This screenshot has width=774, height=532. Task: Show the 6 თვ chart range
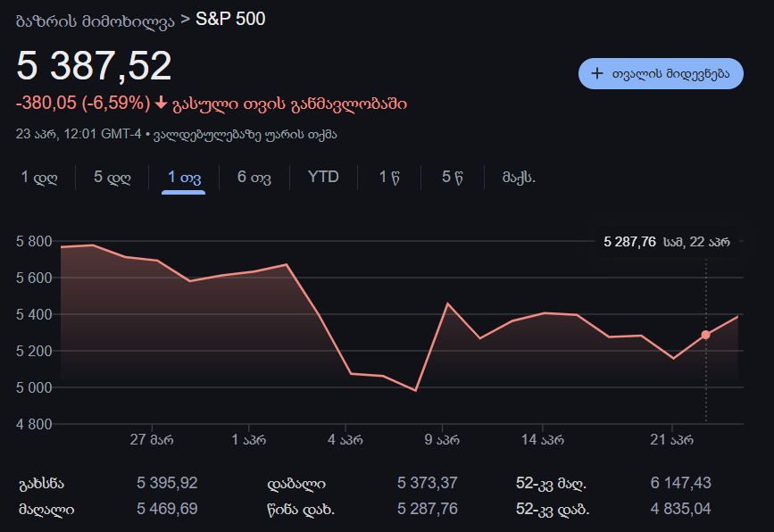click(x=254, y=177)
